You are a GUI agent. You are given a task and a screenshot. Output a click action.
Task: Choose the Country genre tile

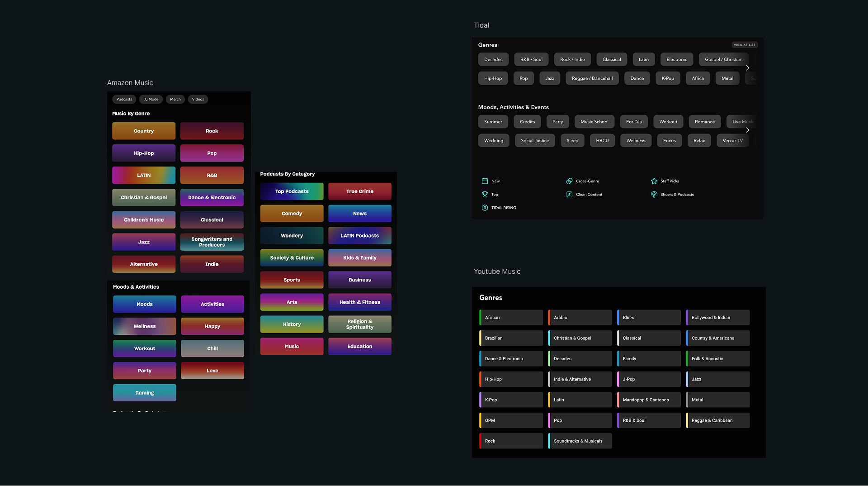coord(144,131)
